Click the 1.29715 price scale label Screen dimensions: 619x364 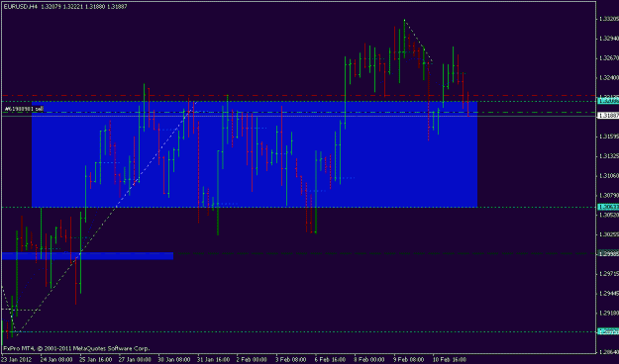pyautogui.click(x=609, y=273)
